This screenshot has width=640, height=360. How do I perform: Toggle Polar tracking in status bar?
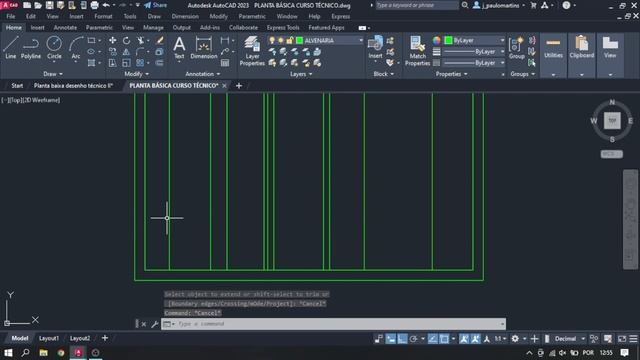(413, 339)
